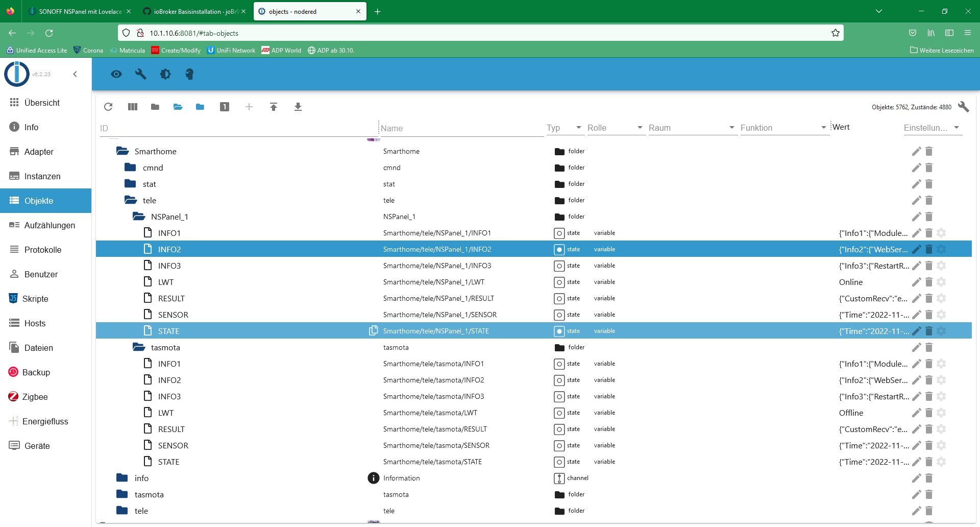Open Übersicht in the sidebar
Image resolution: width=980 pixels, height=527 pixels.
point(46,103)
